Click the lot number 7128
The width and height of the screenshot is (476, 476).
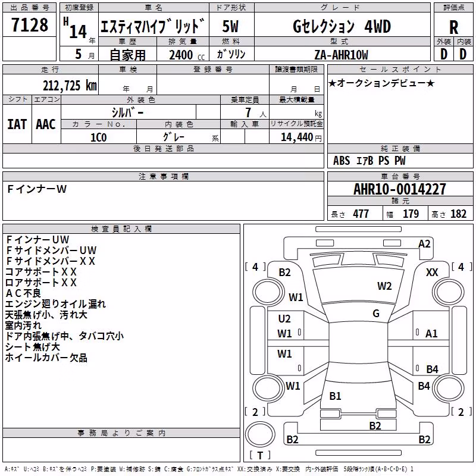[x=29, y=24]
